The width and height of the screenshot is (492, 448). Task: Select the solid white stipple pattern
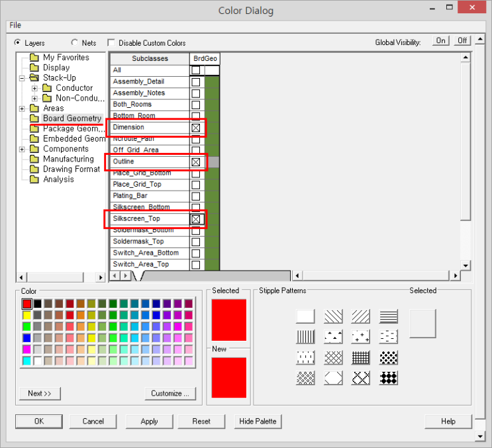[x=305, y=316]
